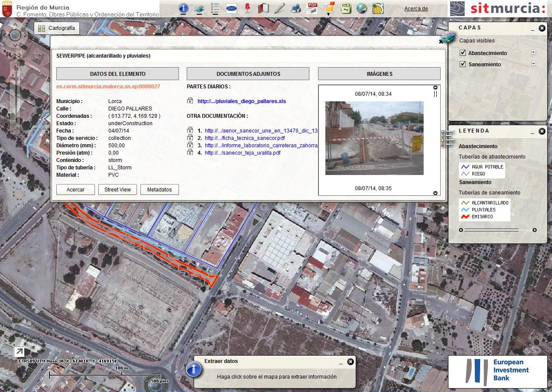This screenshot has height=392, width=552.
Task: Toggle the Saneamiento layer checkbox
Action: coord(463,65)
